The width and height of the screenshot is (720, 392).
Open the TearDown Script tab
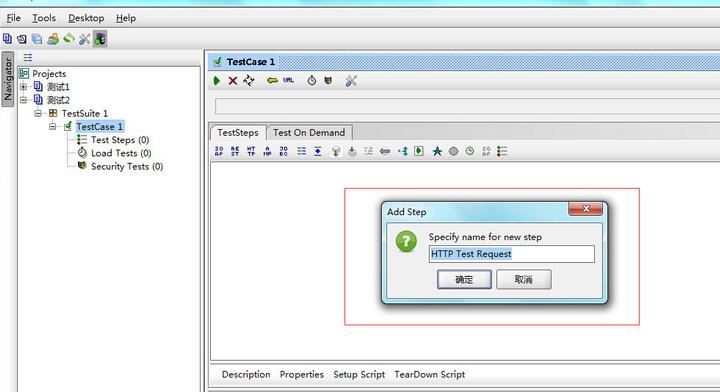click(x=430, y=375)
